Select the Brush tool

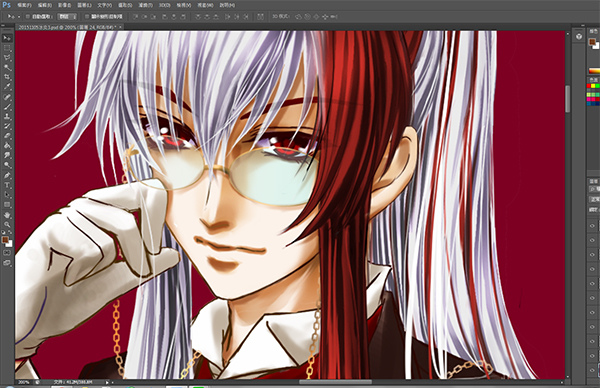pyautogui.click(x=7, y=107)
